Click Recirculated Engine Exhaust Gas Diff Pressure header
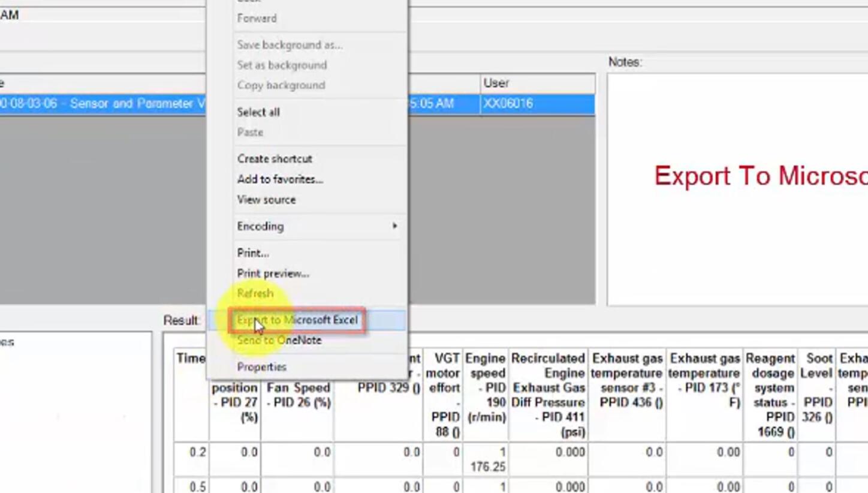The image size is (868, 493). coord(548,395)
